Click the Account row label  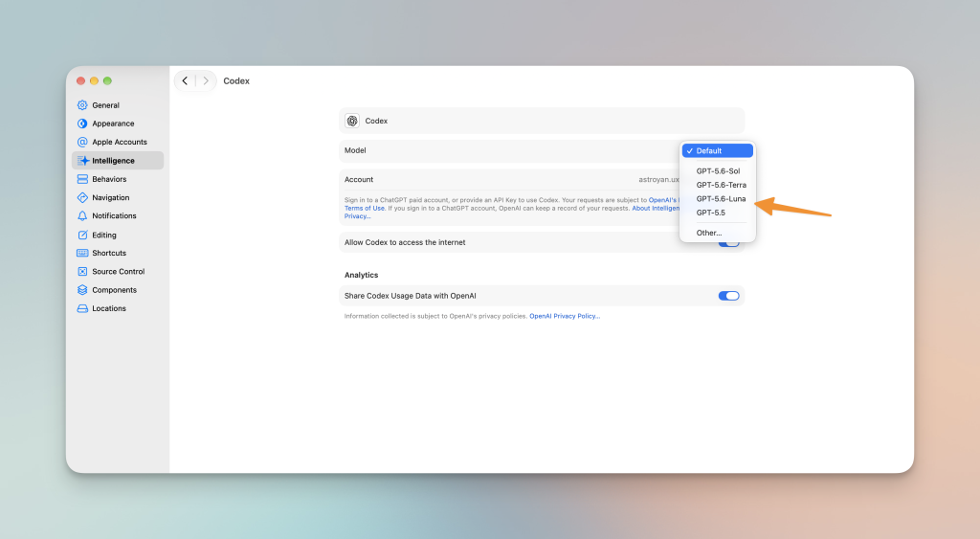[x=359, y=179]
